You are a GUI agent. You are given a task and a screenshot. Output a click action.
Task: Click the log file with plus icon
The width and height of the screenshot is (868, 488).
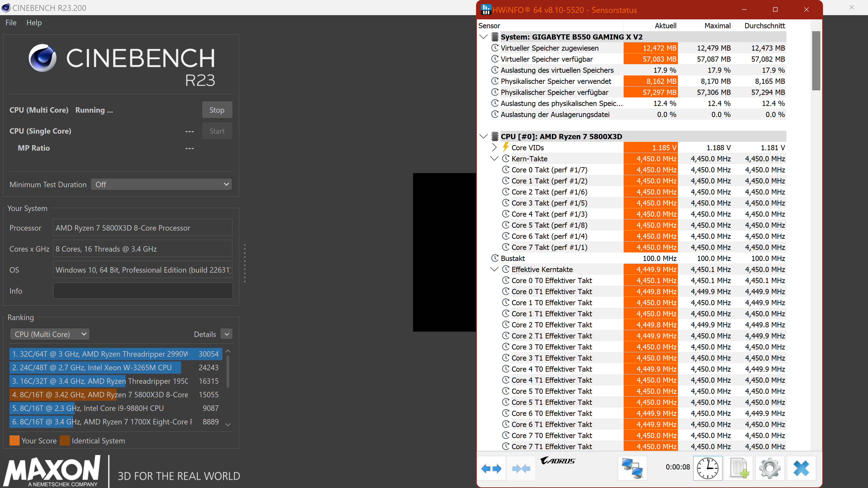(x=739, y=468)
